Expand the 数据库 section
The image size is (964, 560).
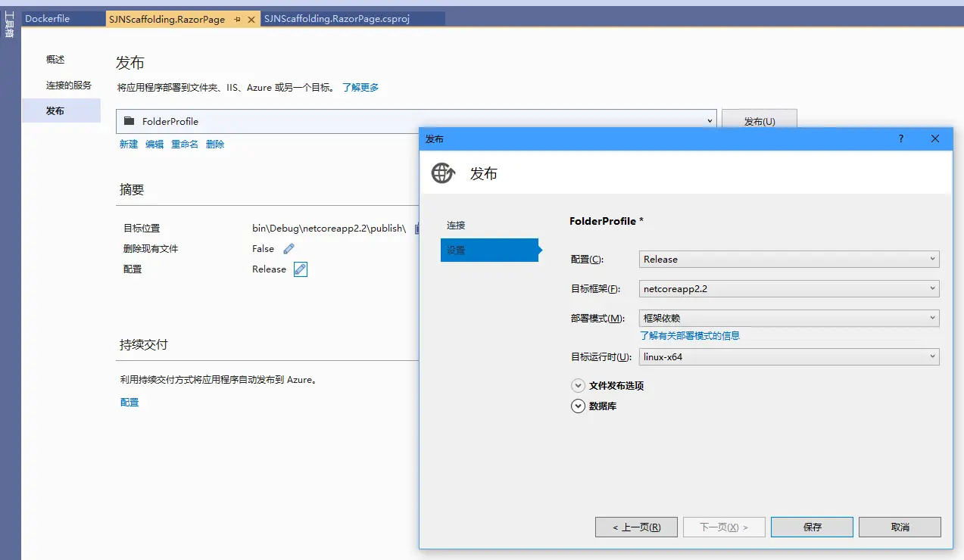click(579, 406)
